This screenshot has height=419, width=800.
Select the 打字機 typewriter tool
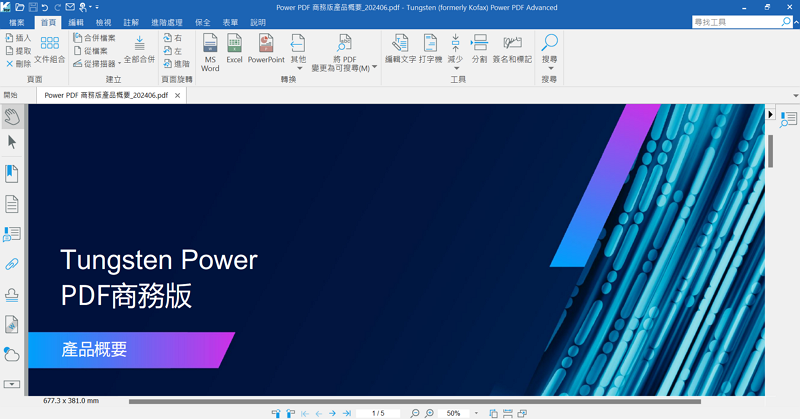click(x=430, y=50)
